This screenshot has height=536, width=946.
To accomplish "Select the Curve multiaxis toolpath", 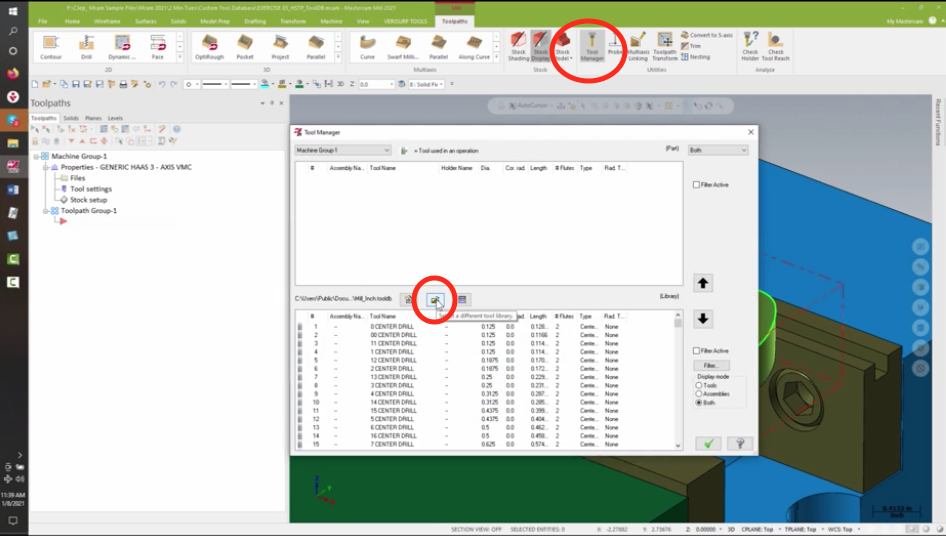I will (x=367, y=46).
